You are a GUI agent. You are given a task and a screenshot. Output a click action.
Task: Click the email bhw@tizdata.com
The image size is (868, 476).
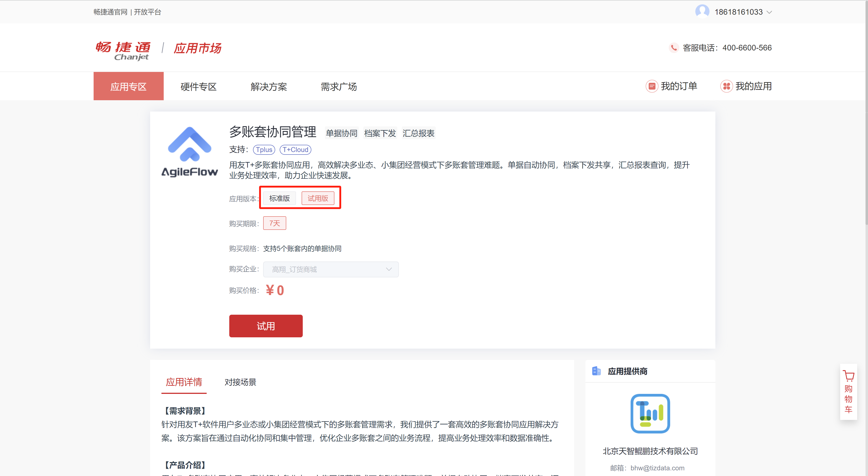click(x=658, y=468)
